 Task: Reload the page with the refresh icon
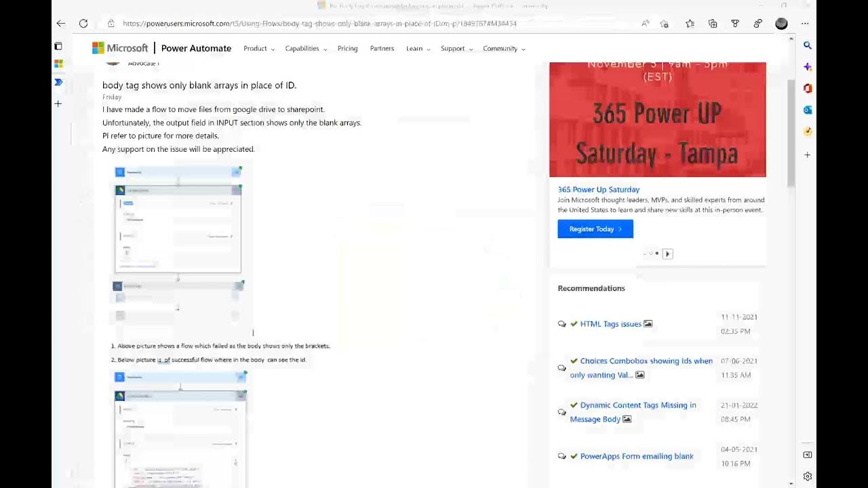(83, 24)
